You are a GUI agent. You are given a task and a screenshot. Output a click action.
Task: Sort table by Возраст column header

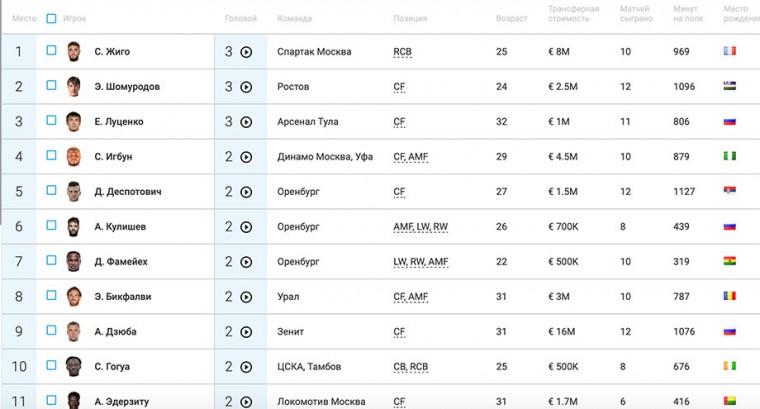(x=511, y=18)
